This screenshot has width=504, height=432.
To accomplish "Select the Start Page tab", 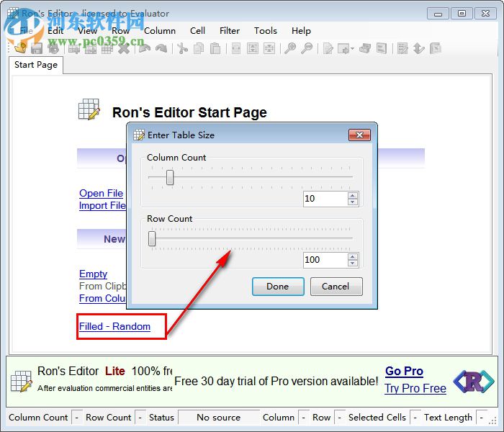I will pos(36,65).
